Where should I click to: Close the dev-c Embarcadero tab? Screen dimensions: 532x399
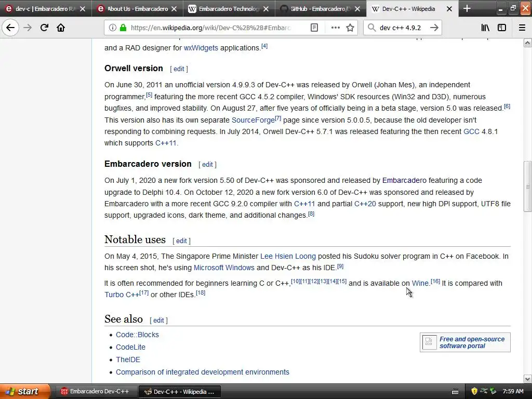click(x=83, y=9)
